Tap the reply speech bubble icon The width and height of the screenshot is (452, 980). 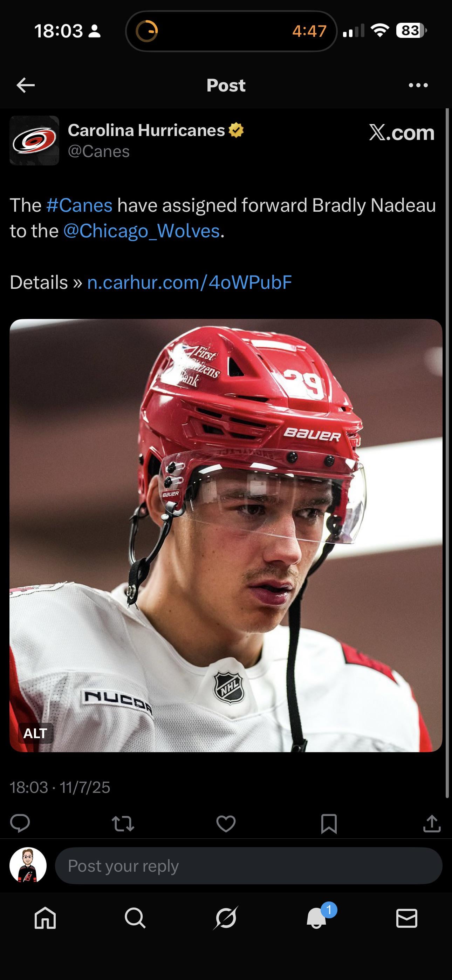20,824
